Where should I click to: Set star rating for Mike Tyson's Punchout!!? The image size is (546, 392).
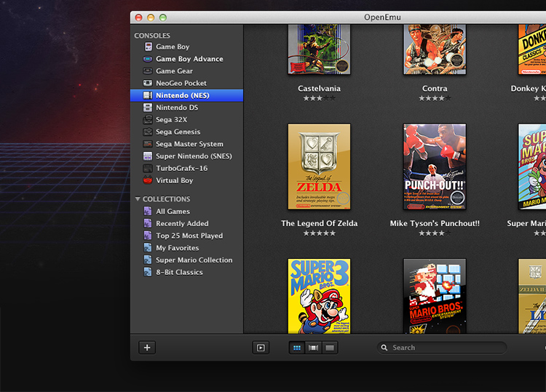(435, 233)
